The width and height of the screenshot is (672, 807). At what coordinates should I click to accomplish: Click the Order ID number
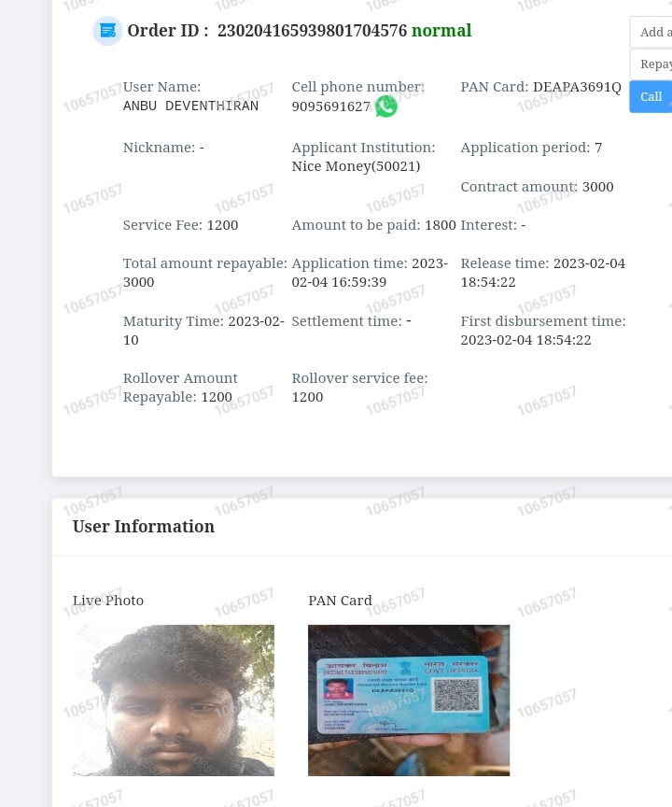312,31
